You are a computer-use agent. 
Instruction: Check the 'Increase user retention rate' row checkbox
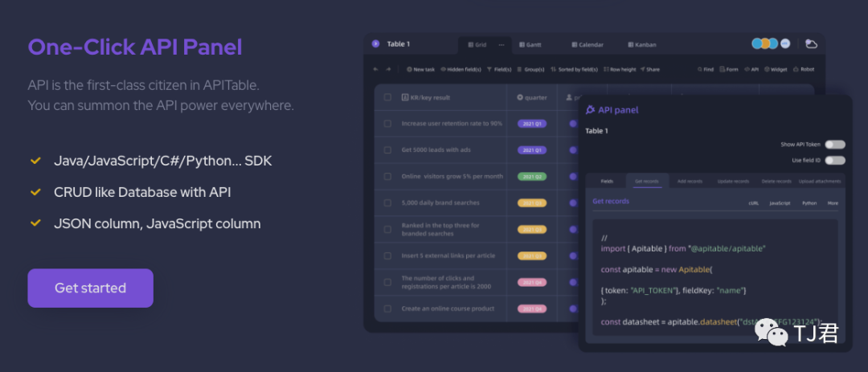coord(387,124)
